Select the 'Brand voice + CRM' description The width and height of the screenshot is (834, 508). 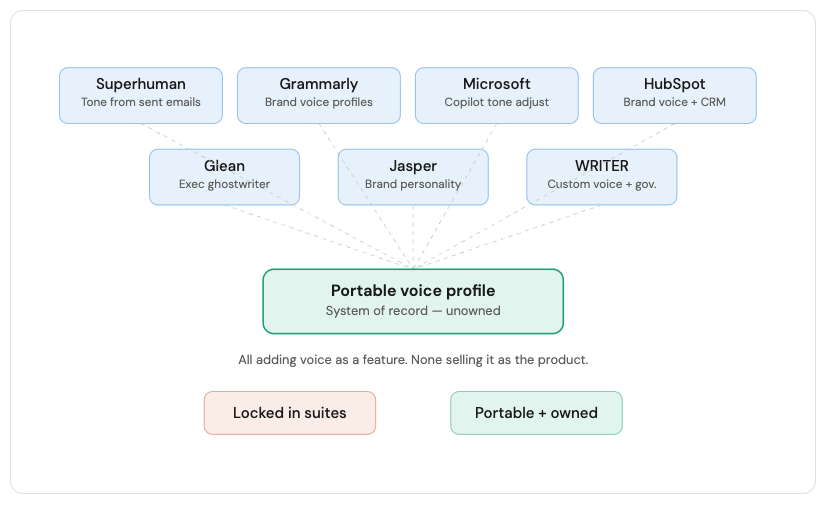coord(675,102)
